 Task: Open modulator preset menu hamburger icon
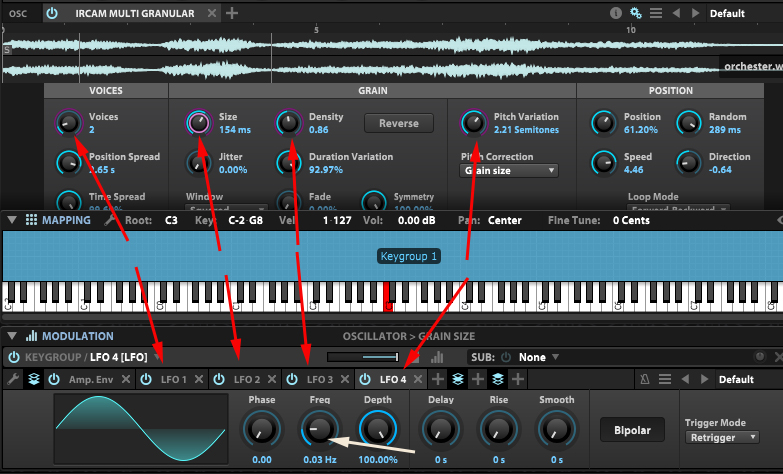(665, 380)
